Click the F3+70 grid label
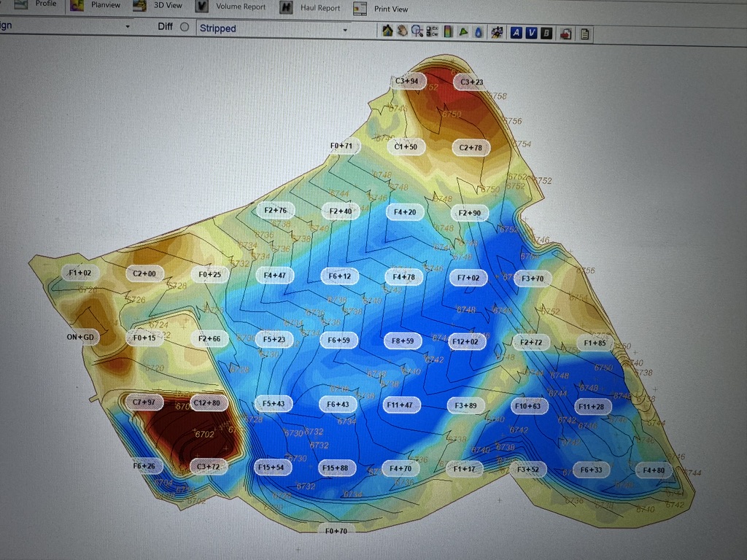 (533, 279)
